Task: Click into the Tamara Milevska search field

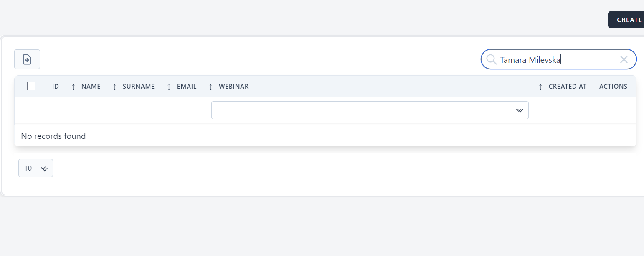Action: click(555, 59)
